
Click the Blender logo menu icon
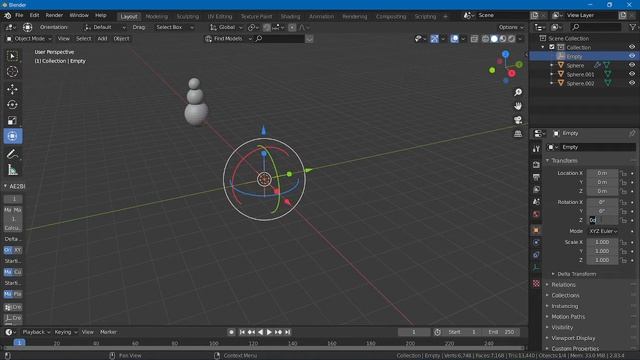click(x=7, y=16)
